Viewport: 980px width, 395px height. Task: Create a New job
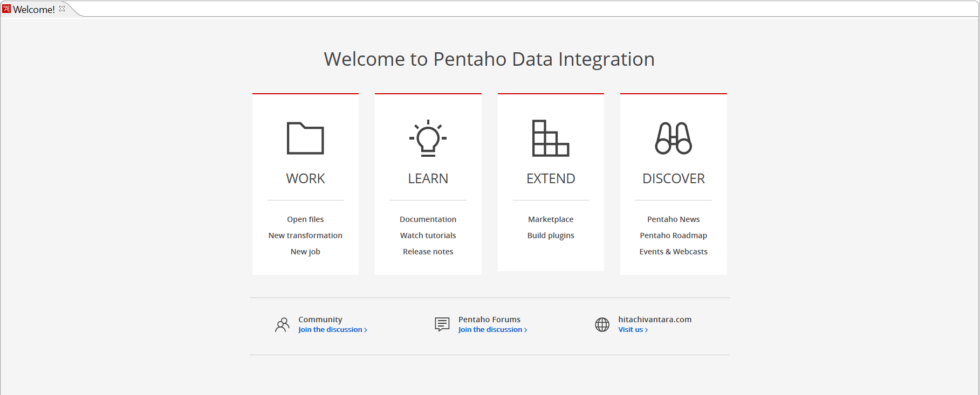(x=305, y=252)
